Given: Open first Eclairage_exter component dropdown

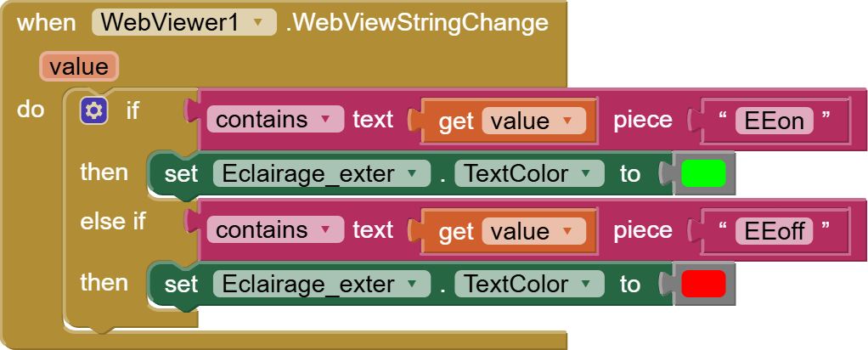Looking at the screenshot, I should [x=412, y=174].
